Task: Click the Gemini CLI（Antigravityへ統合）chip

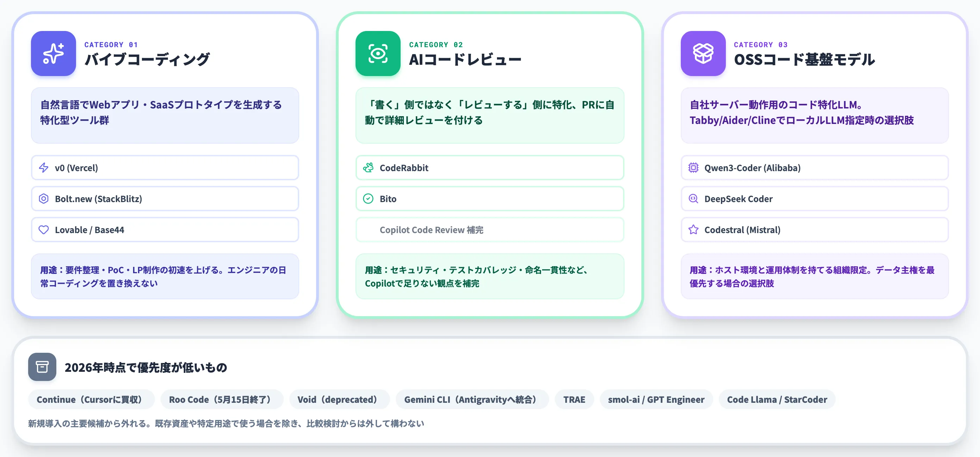Action: 472,400
